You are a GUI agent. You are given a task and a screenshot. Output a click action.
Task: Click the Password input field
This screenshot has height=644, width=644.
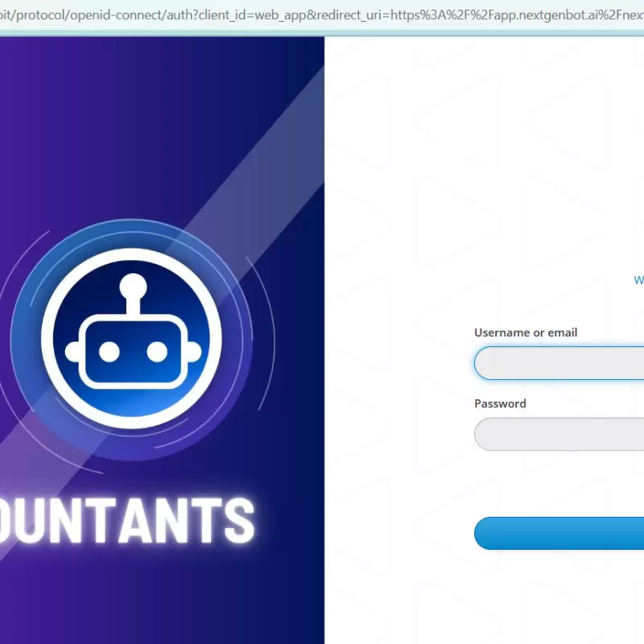(x=559, y=434)
